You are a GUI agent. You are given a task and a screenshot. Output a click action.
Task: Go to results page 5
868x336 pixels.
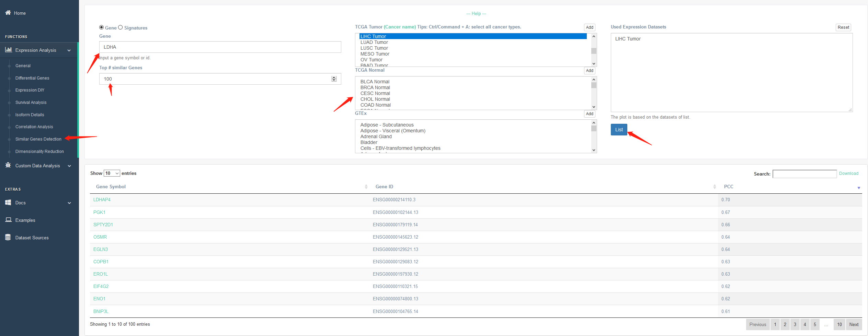[x=814, y=324]
